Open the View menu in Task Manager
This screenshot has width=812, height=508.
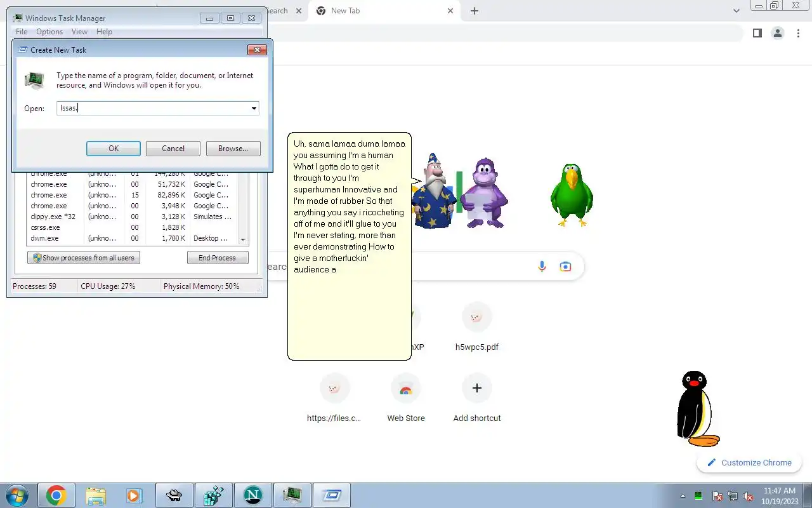pos(79,32)
